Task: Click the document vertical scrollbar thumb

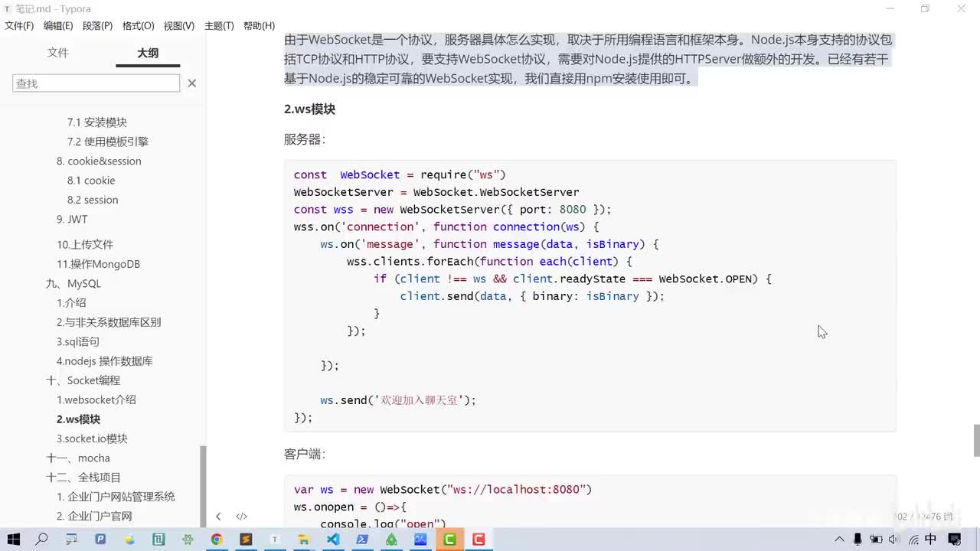Action: pyautogui.click(x=976, y=440)
